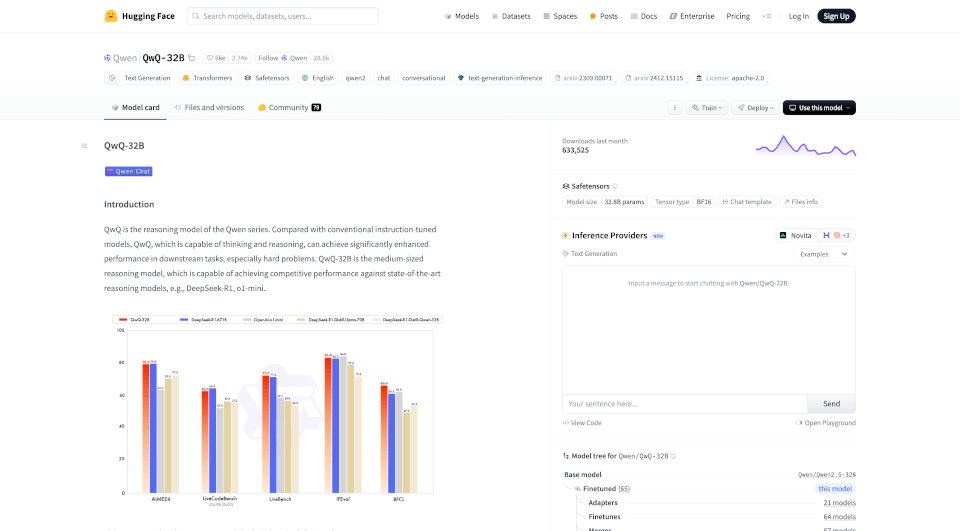Click the 'Your sentence here' input
Screen dimensions: 960x531
[684, 404]
